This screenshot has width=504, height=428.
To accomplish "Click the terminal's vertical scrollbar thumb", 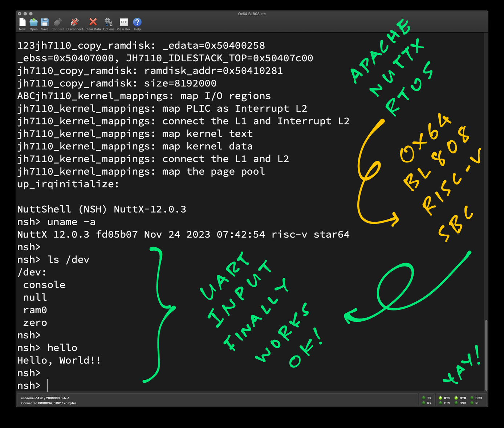I will click(x=486, y=355).
